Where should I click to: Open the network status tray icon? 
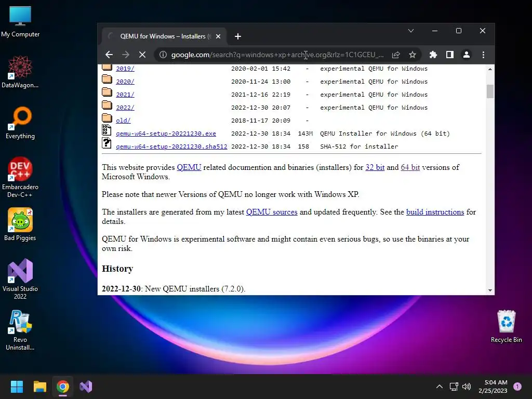[454, 387]
